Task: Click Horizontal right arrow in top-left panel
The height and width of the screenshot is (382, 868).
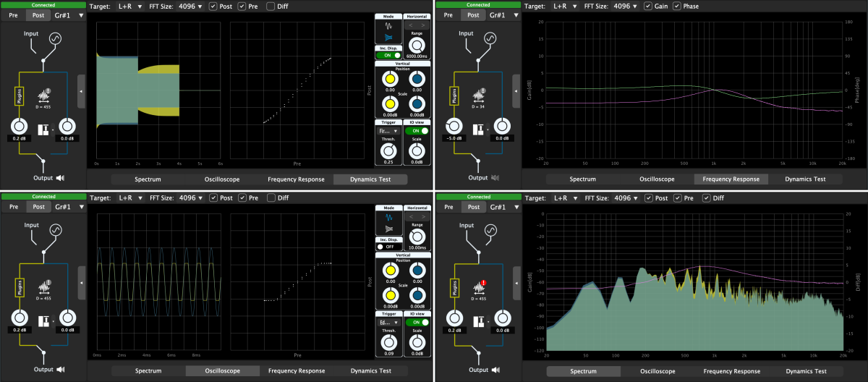Action: (423, 25)
